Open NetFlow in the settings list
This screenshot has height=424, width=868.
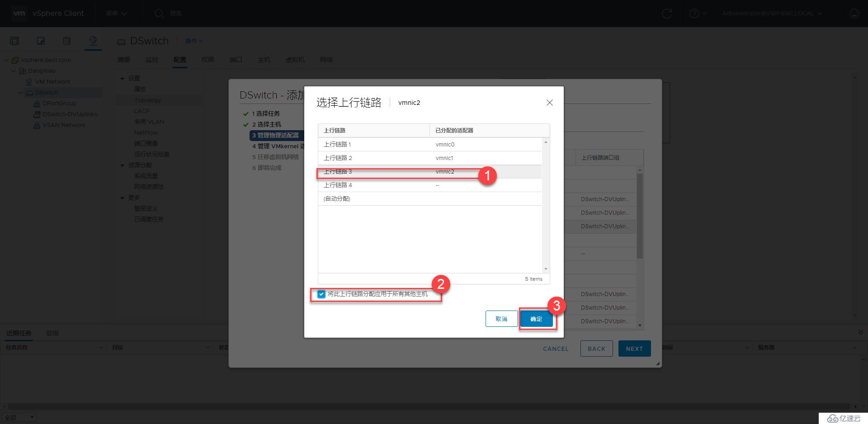tap(146, 133)
